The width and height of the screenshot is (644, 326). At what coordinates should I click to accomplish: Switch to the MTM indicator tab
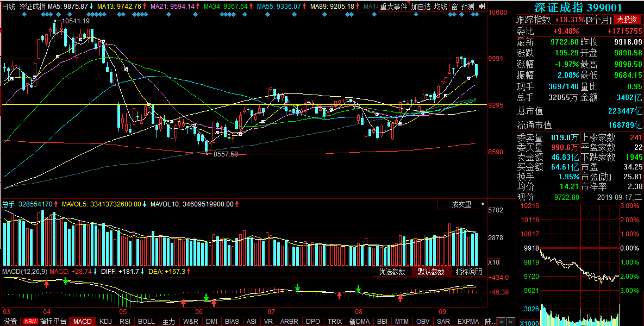pos(402,322)
